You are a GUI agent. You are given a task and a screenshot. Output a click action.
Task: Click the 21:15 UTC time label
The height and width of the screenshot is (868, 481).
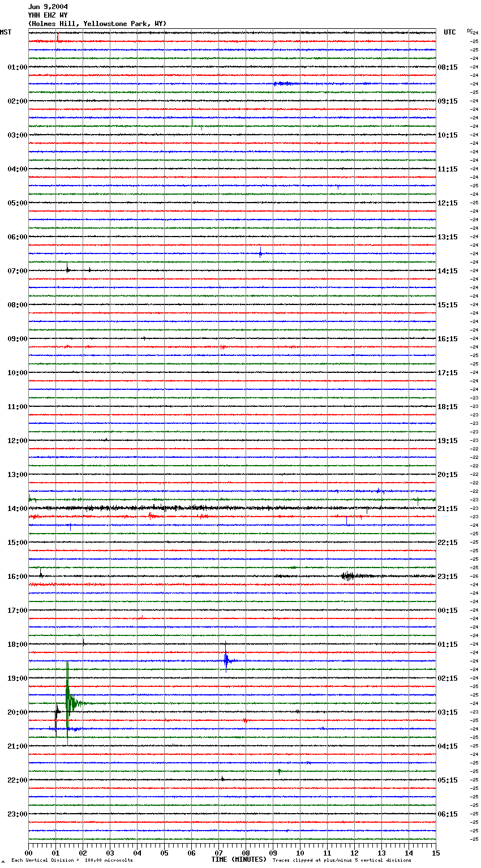[x=448, y=509]
